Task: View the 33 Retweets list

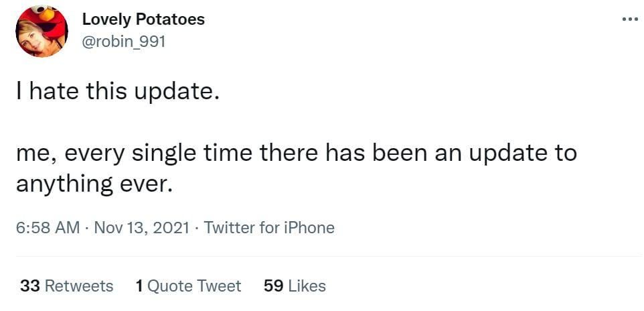Action: click(x=66, y=286)
